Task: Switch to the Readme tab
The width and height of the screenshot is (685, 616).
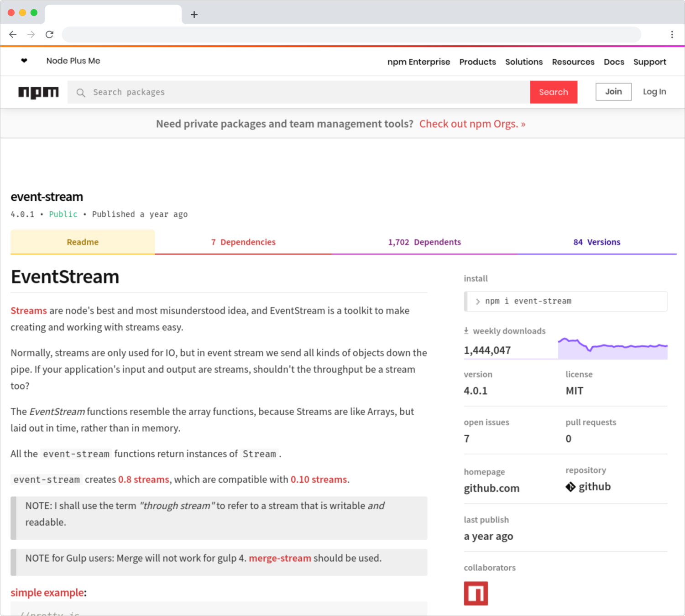Action: 83,242
